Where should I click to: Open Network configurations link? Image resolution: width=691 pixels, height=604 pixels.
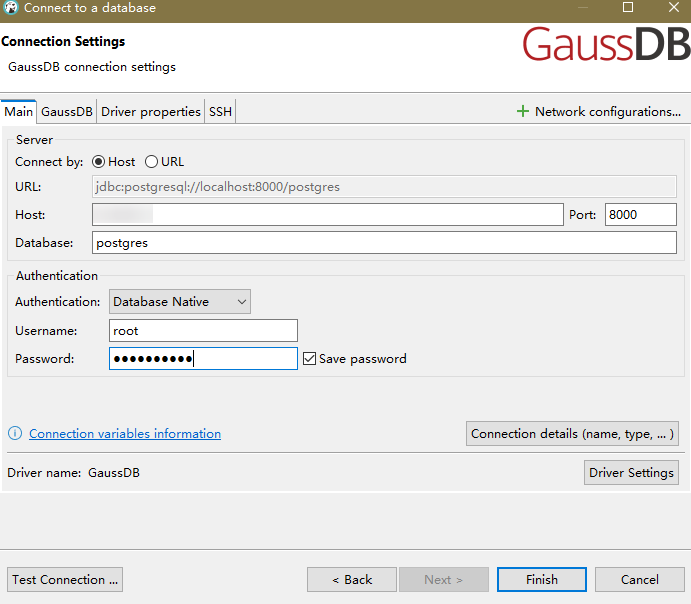click(608, 111)
